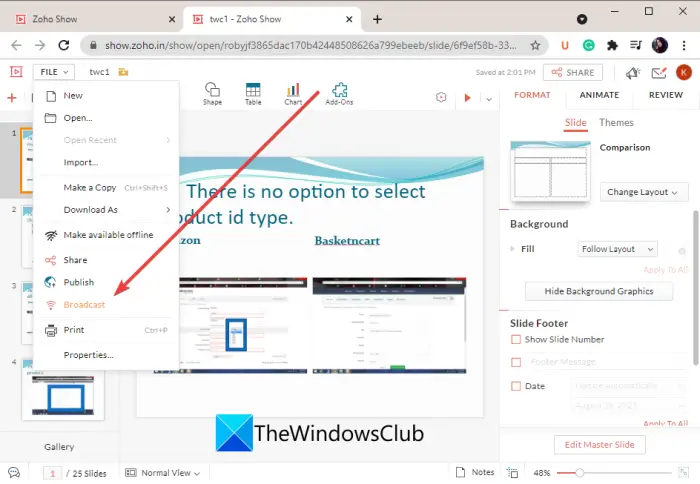700x484 pixels.
Task: Select slide 4 thumbnail
Action: [63, 389]
